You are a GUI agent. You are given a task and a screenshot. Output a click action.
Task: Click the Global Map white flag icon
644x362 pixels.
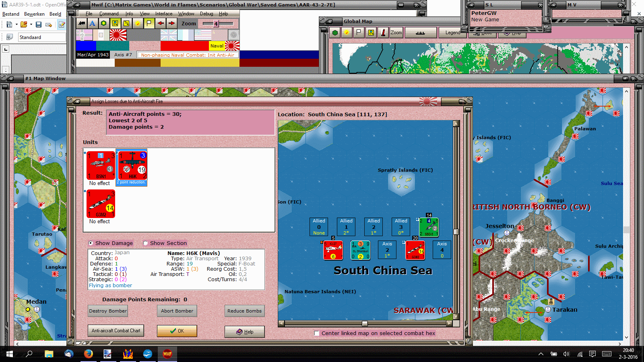[359, 33]
